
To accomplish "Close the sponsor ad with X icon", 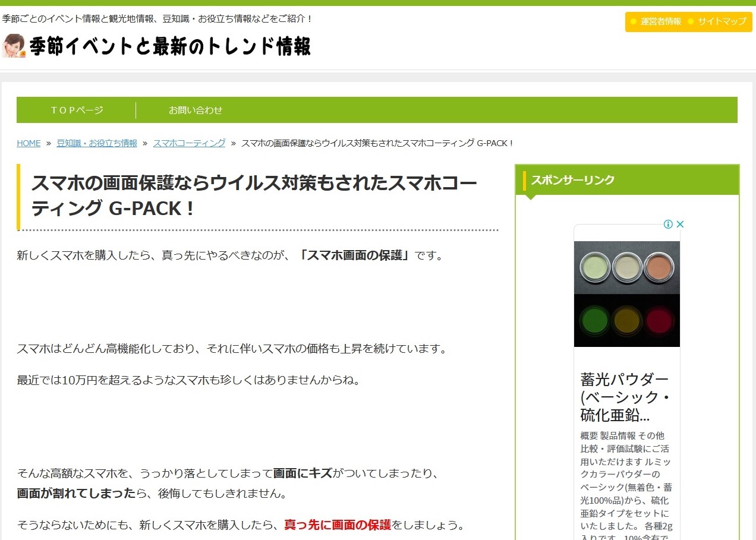I will pos(681,224).
